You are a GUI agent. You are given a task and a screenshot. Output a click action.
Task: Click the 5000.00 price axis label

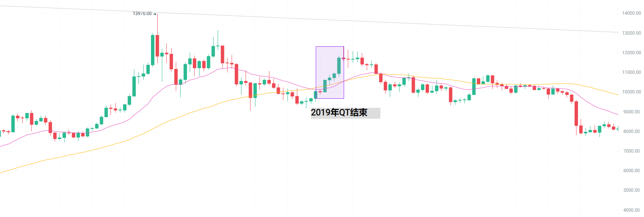[x=631, y=190]
